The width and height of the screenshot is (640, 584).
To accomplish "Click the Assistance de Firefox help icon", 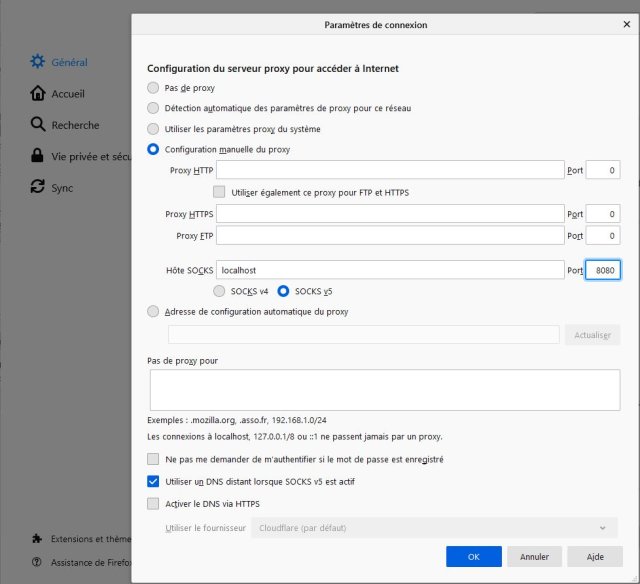I will 37,562.
